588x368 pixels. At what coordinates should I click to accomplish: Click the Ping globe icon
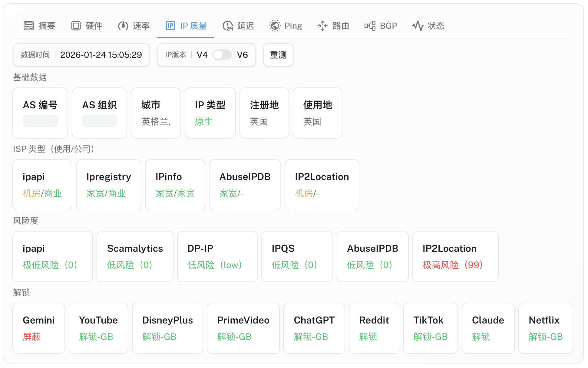(275, 26)
